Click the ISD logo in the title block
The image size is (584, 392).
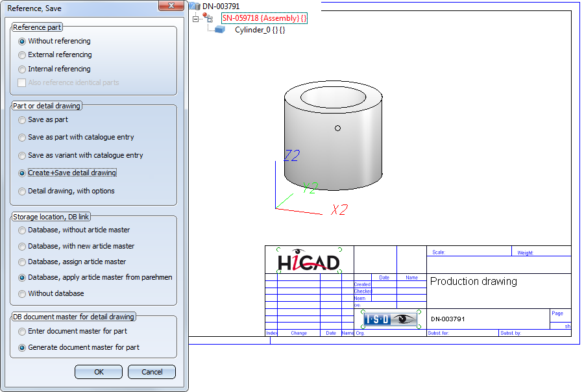coord(391,319)
